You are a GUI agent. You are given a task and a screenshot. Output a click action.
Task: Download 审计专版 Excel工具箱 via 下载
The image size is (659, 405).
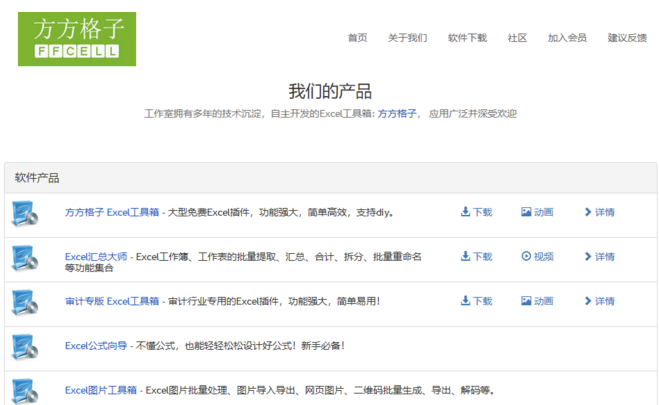click(476, 301)
